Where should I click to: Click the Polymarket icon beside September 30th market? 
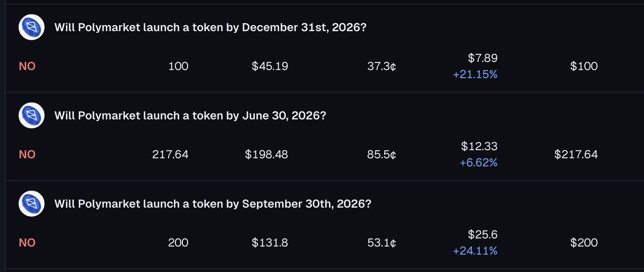pyautogui.click(x=32, y=204)
